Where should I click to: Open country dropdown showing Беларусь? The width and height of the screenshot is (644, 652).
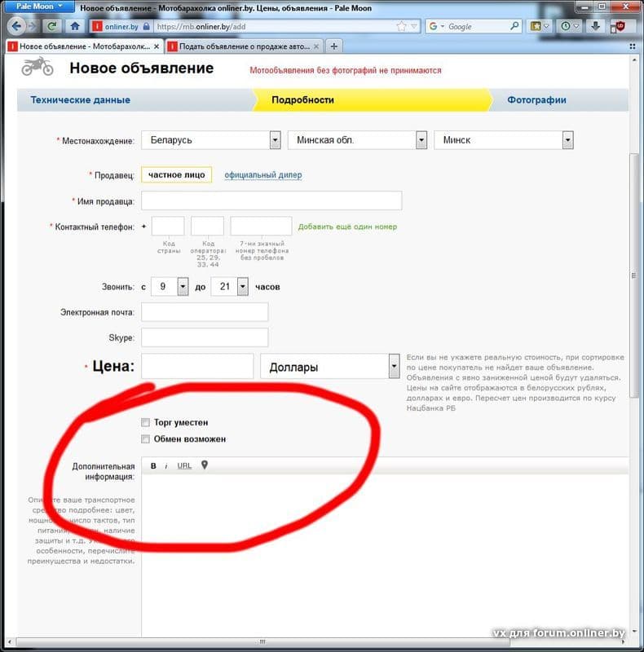coord(211,140)
